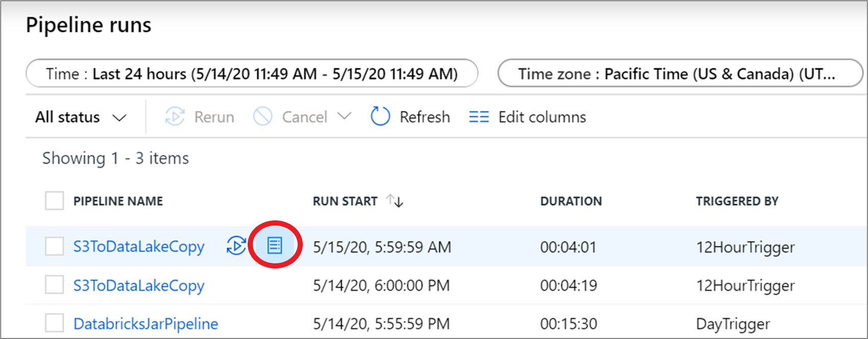Open the Cancel options chevron

345,117
